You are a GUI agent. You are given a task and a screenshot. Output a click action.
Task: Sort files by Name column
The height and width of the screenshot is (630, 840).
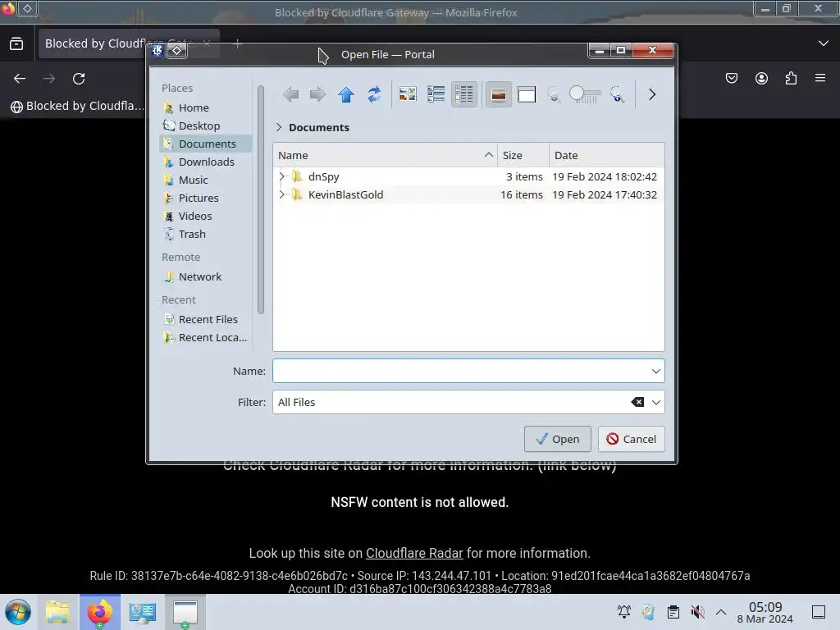pyautogui.click(x=386, y=155)
